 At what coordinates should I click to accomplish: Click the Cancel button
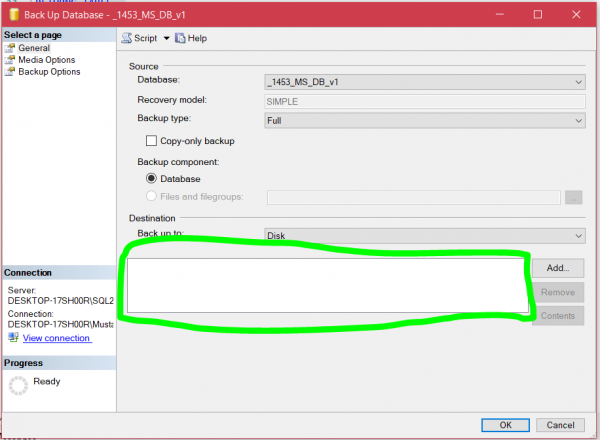tap(560, 425)
